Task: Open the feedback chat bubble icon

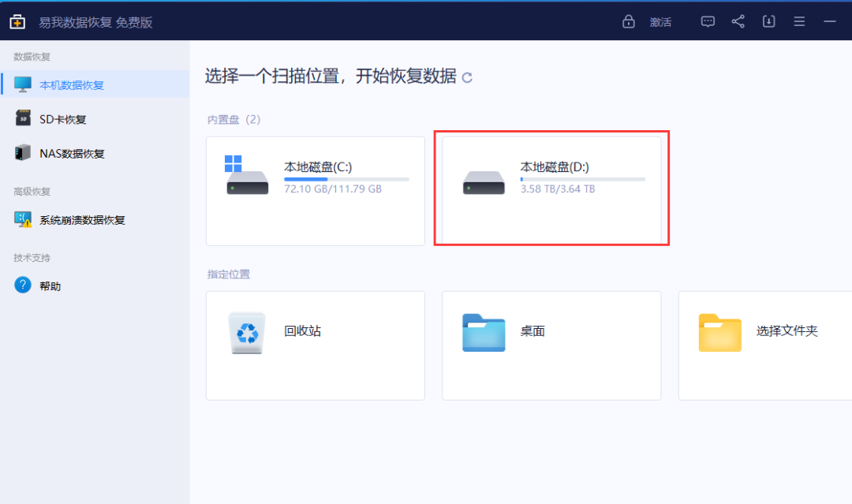Action: click(x=708, y=22)
